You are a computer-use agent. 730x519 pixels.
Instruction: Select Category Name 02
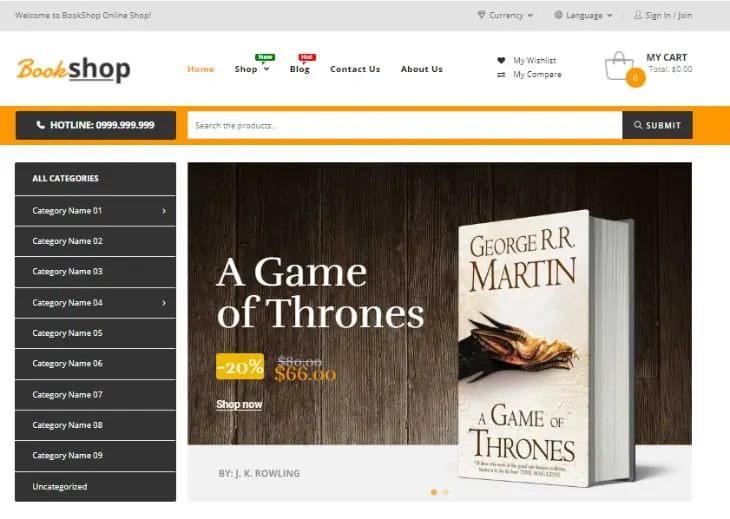coord(95,241)
